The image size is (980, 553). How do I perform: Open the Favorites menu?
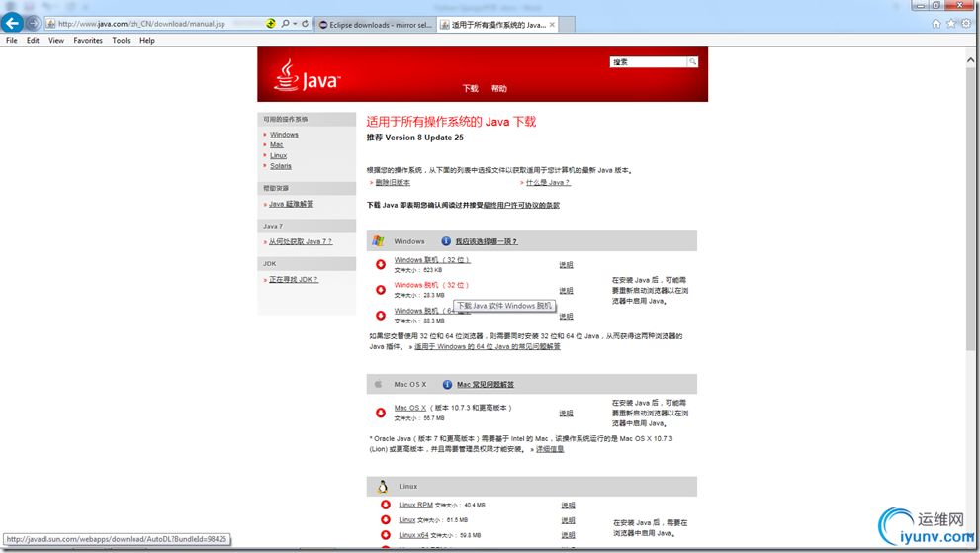click(x=88, y=40)
